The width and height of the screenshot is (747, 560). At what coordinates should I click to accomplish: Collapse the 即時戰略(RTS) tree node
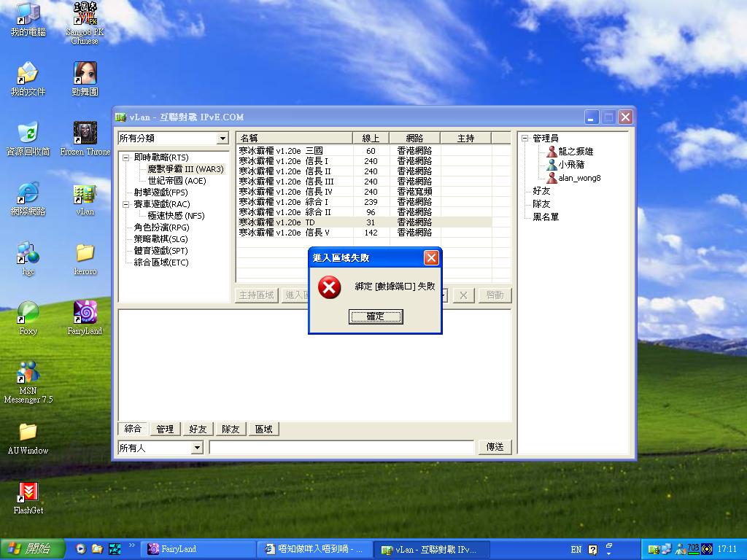[125, 157]
